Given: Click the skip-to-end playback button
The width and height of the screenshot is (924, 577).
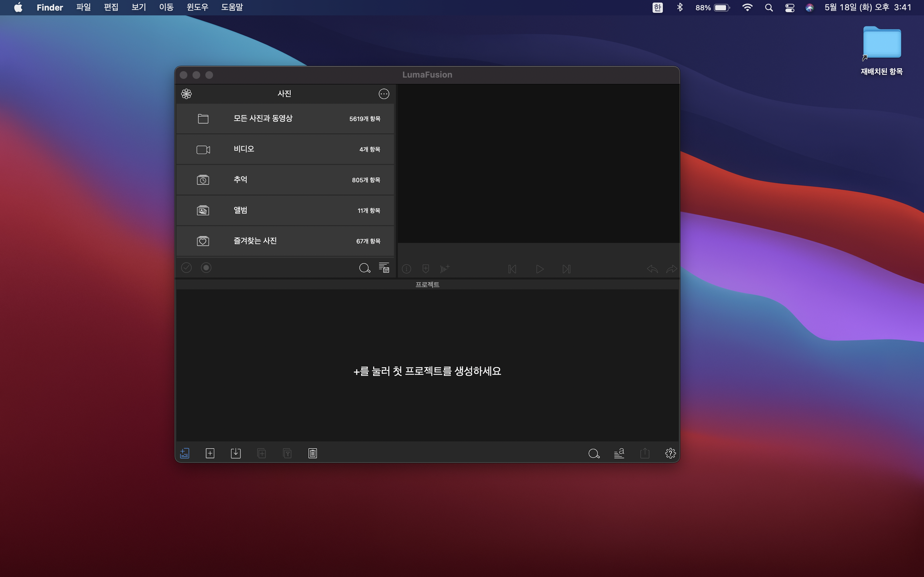Looking at the screenshot, I should coord(566,269).
